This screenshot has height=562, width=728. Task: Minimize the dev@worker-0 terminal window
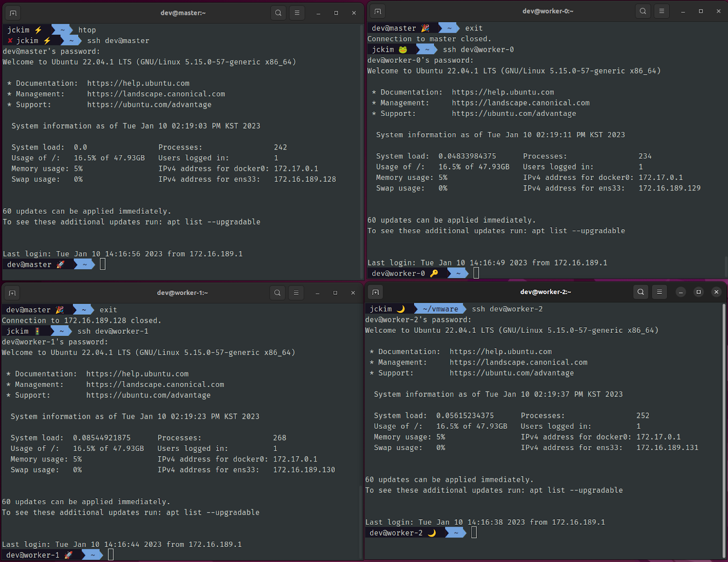click(x=683, y=11)
